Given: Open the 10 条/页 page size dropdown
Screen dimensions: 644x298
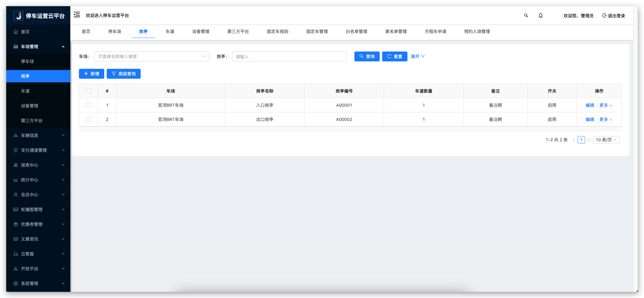Looking at the screenshot, I should 606,140.
